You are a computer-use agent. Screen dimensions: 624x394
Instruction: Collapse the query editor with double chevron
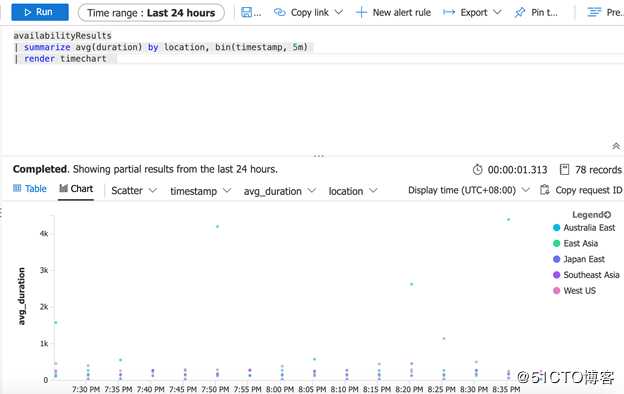pos(616,146)
